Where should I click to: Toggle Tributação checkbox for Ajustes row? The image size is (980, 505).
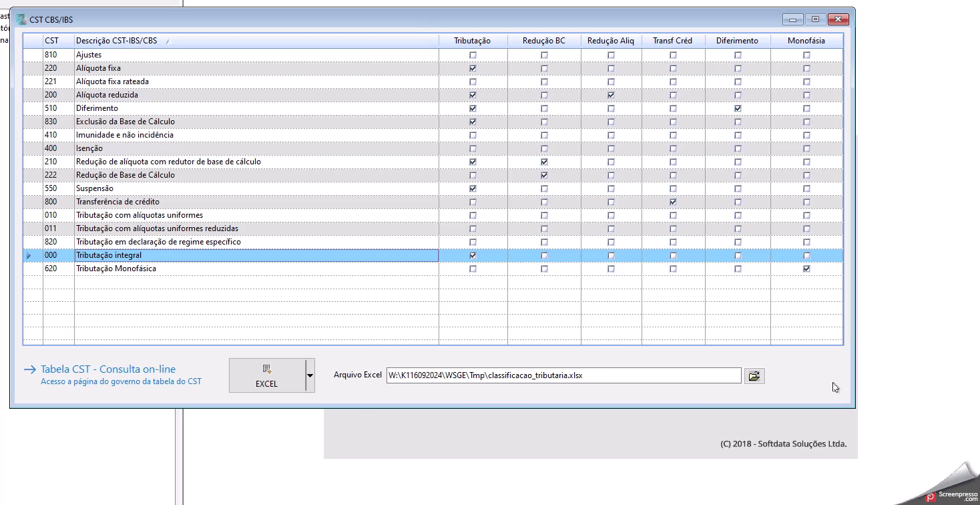click(473, 55)
